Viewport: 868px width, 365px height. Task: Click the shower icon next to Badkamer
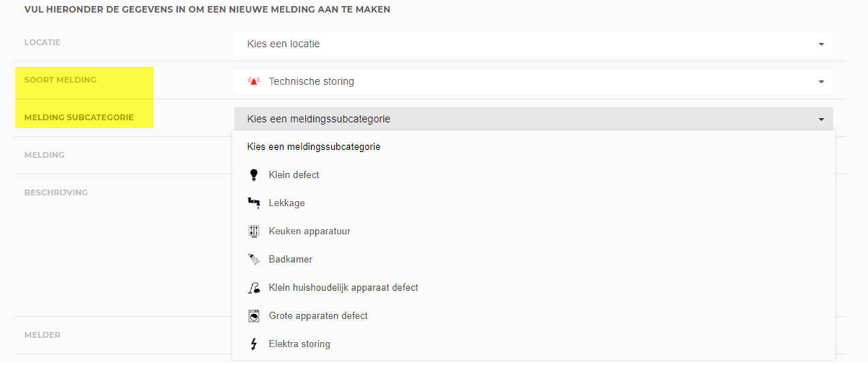tap(254, 259)
